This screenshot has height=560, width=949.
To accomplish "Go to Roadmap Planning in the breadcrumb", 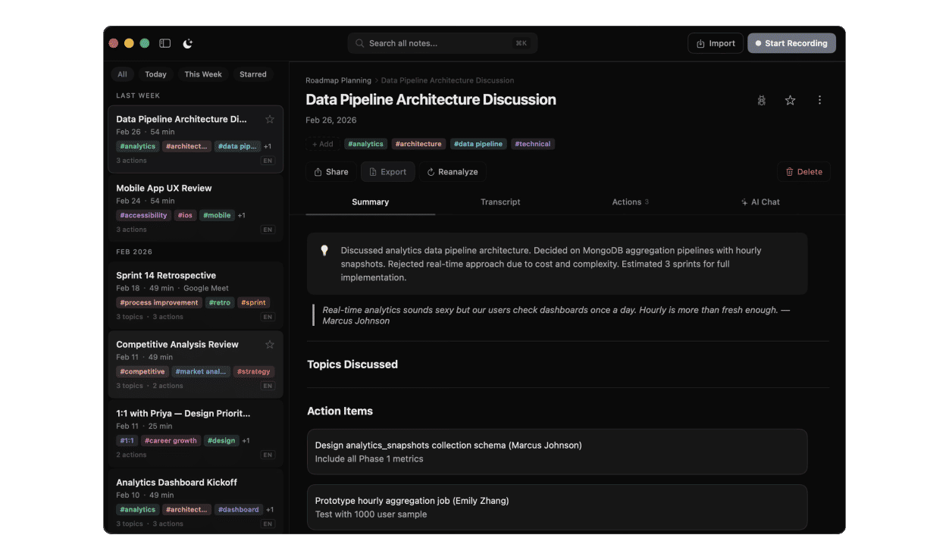I will coord(338,80).
